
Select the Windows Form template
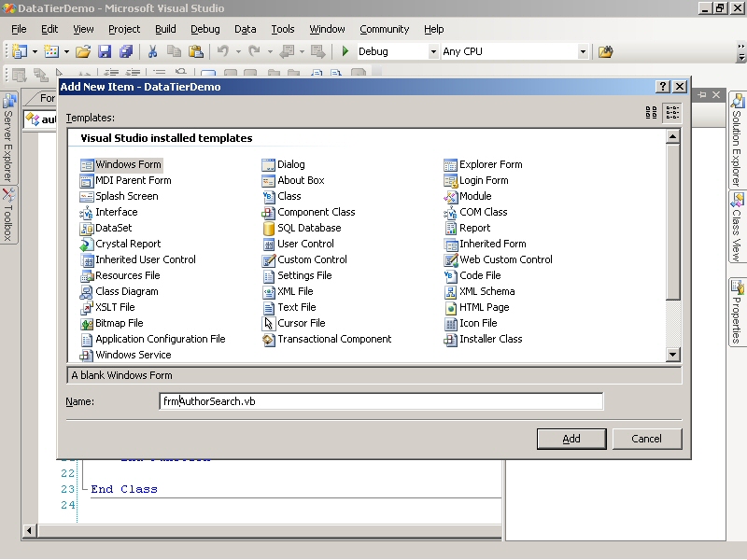[x=121, y=165]
